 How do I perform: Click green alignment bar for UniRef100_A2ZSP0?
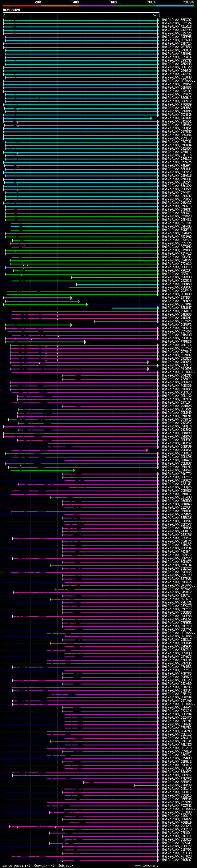(x=127, y=321)
